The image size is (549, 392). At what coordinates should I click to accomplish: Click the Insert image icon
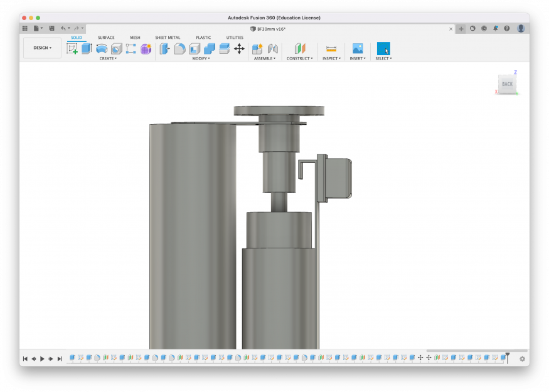pos(358,48)
